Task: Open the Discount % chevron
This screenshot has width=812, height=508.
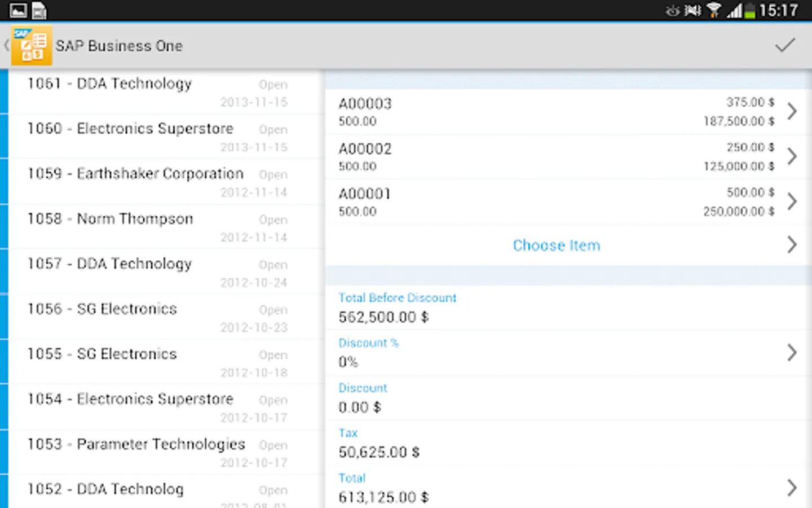Action: coord(792,353)
